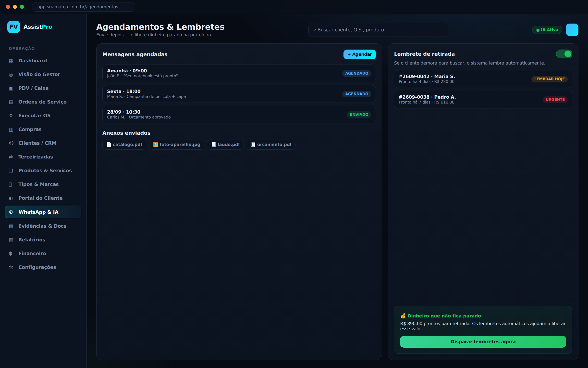The image size is (588, 368).
Task: Select WhatsApp & IA menu item
Action: click(x=43, y=212)
